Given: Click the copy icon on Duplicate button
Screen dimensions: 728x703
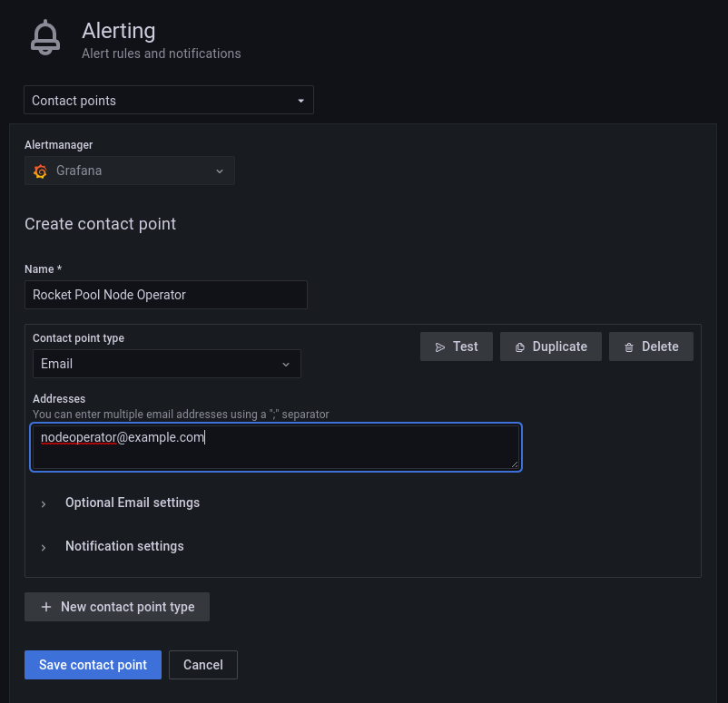Looking at the screenshot, I should [520, 347].
